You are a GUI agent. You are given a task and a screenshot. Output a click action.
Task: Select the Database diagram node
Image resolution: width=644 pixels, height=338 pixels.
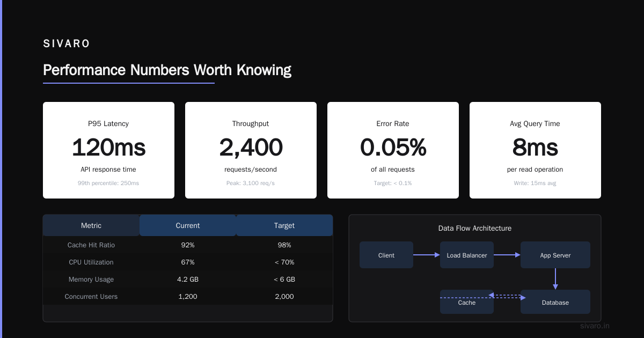555,302
